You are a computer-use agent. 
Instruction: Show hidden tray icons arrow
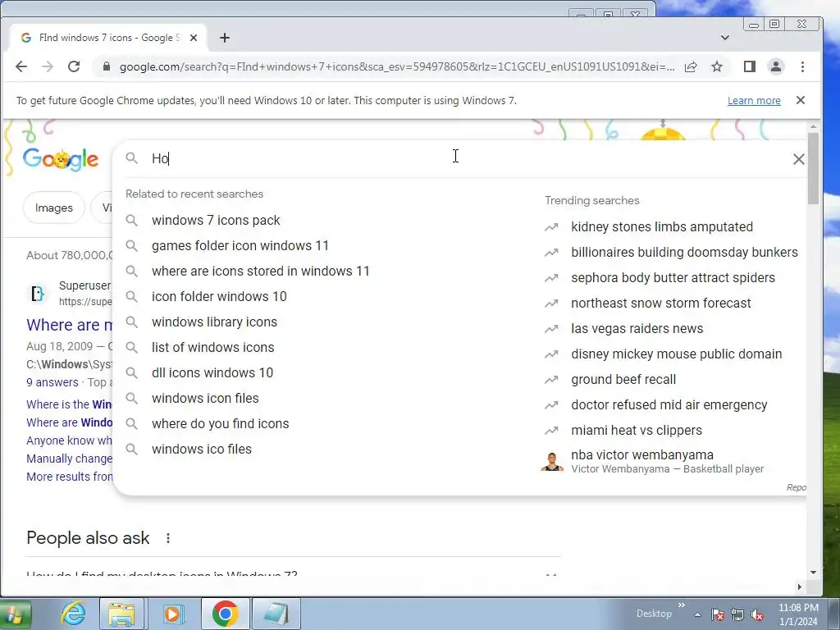[x=697, y=614]
